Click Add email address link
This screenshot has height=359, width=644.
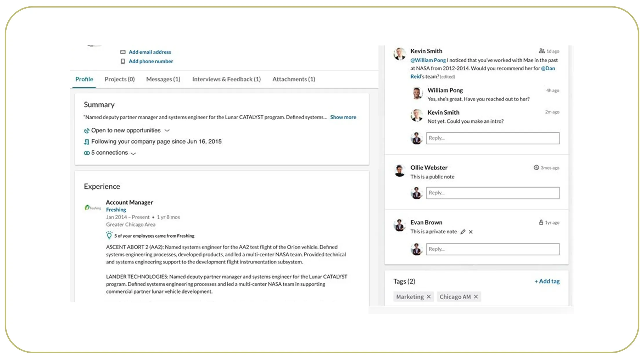pos(150,52)
